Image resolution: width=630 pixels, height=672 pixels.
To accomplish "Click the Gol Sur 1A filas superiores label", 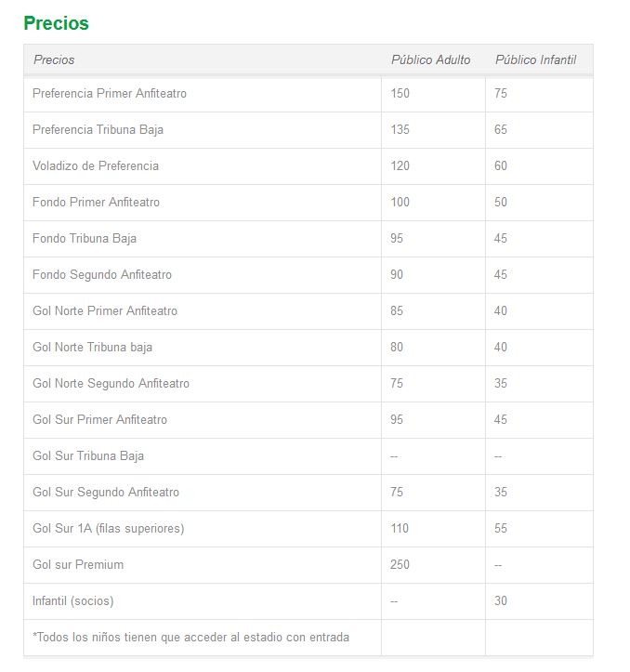I will tap(109, 529).
